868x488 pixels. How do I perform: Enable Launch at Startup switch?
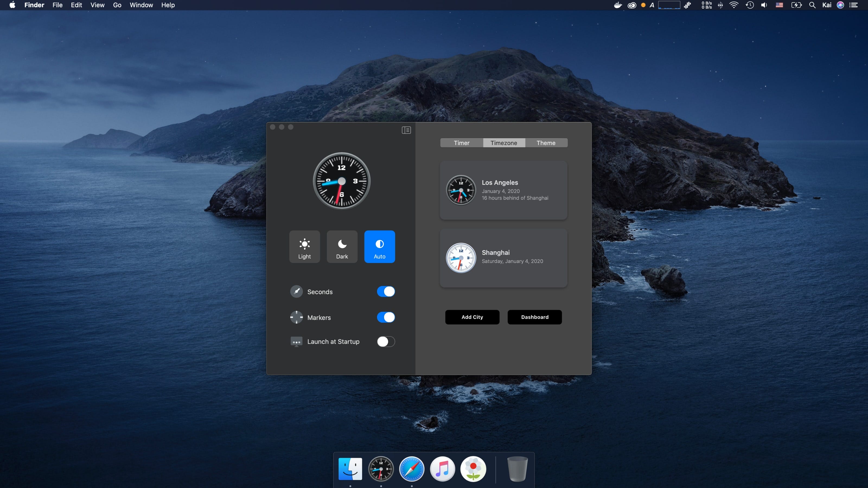point(385,342)
